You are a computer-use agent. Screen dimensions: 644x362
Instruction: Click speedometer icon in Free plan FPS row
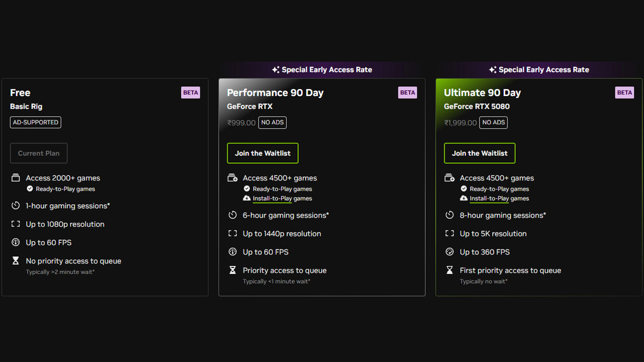16,242
